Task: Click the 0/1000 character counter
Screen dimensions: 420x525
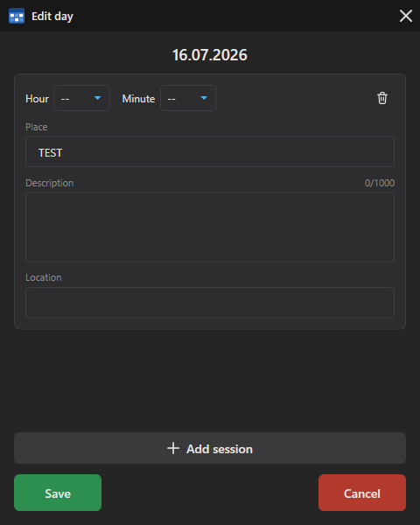Action: click(380, 183)
